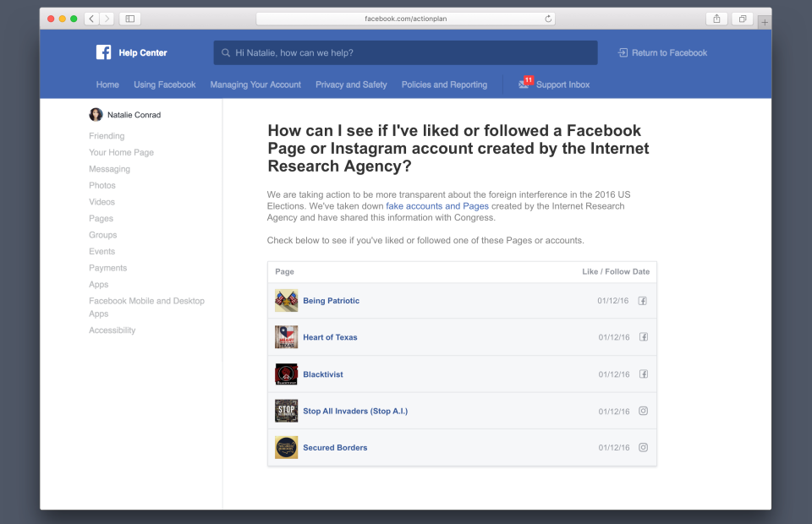Go forward using Safari's forward arrow
812x524 pixels.
[x=107, y=19]
